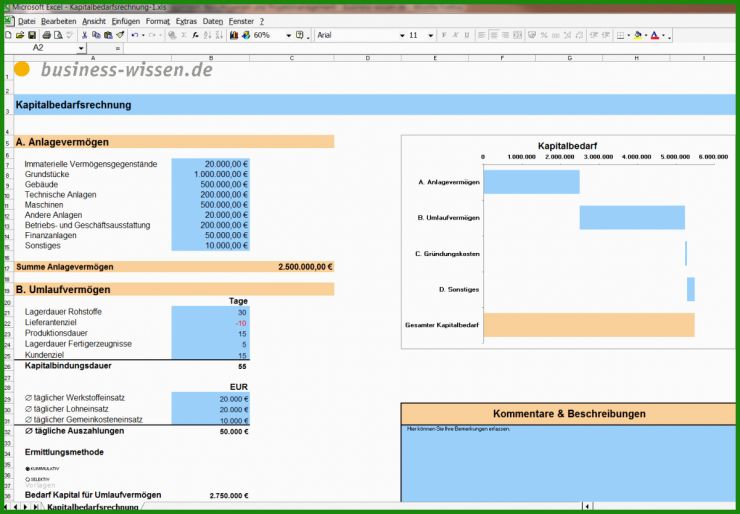Open the Font Color dropdown arrow
Screen dimensions: 740x514
[663, 35]
